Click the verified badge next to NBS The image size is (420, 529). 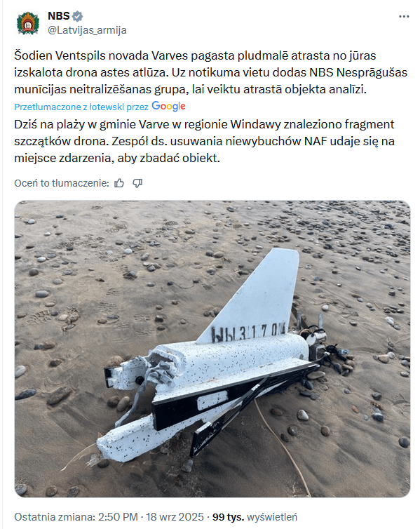pyautogui.click(x=78, y=16)
